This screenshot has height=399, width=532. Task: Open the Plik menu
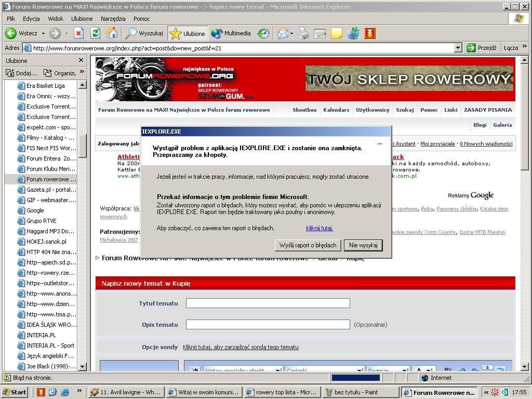pyautogui.click(x=10, y=19)
